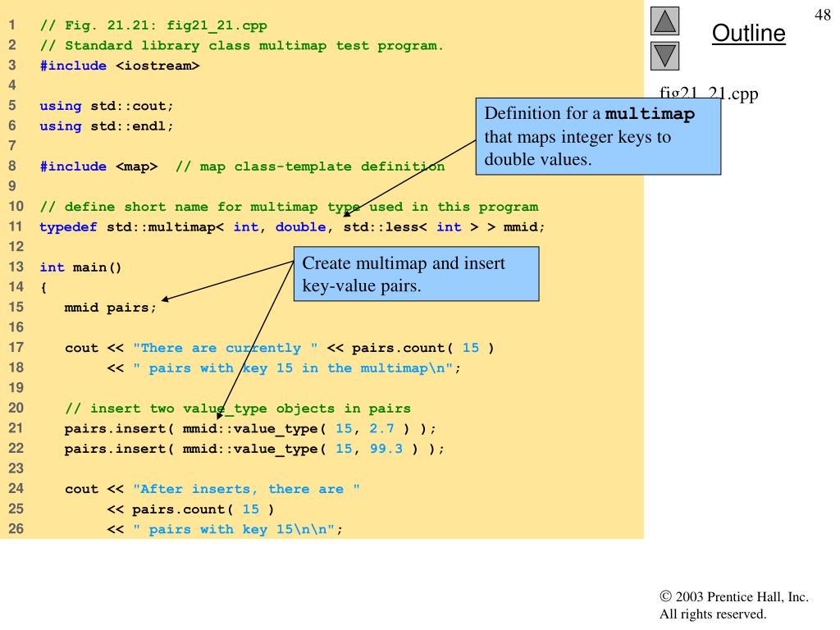840x630 pixels.
Task: Click string "After inserts, there are "
Action: coord(246,489)
